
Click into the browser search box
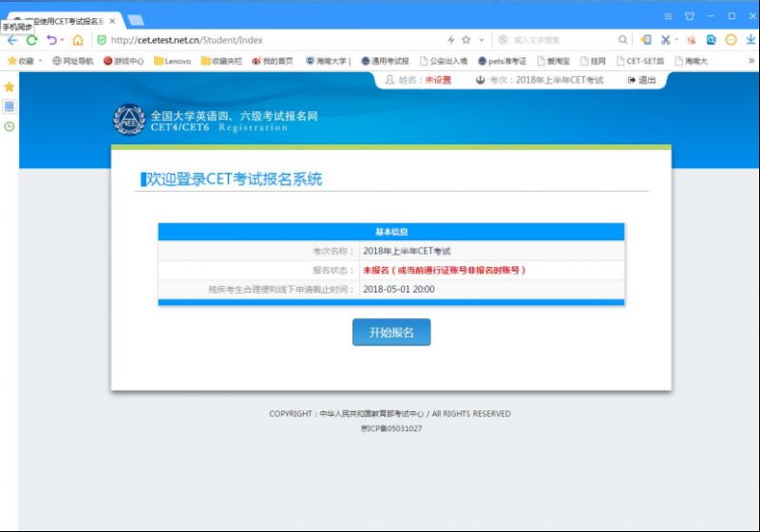coord(558,40)
